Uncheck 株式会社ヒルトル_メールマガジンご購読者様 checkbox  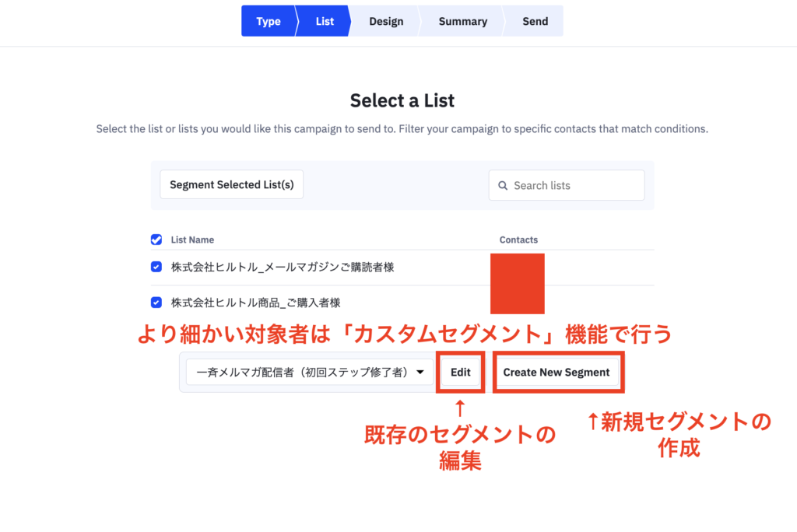point(156,267)
